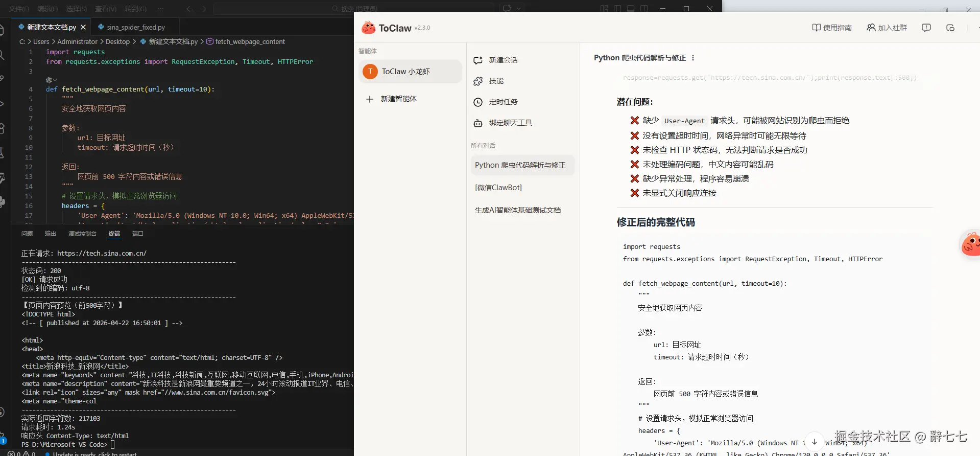The image size is (980, 456).
Task: Open the 转到(G) menu in VS Code
Action: click(135, 9)
